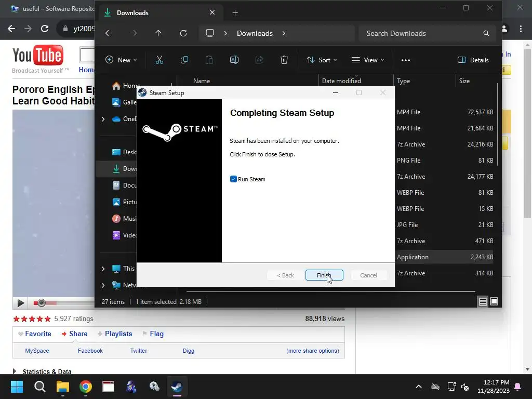Expand the This PC tree node
The width and height of the screenshot is (532, 399).
(x=103, y=269)
